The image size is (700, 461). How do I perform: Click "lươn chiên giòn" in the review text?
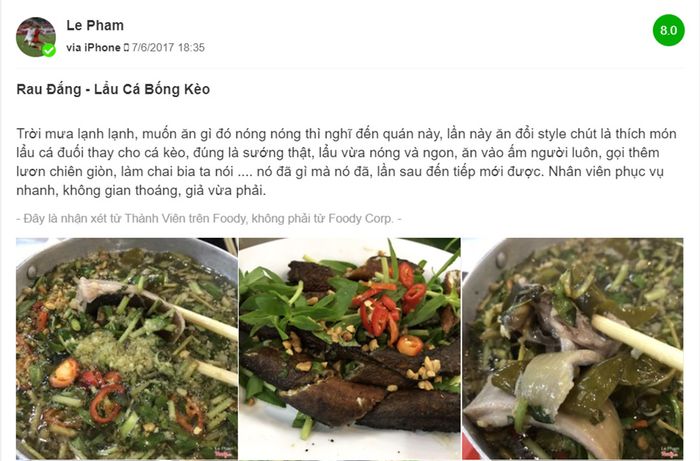(67, 171)
